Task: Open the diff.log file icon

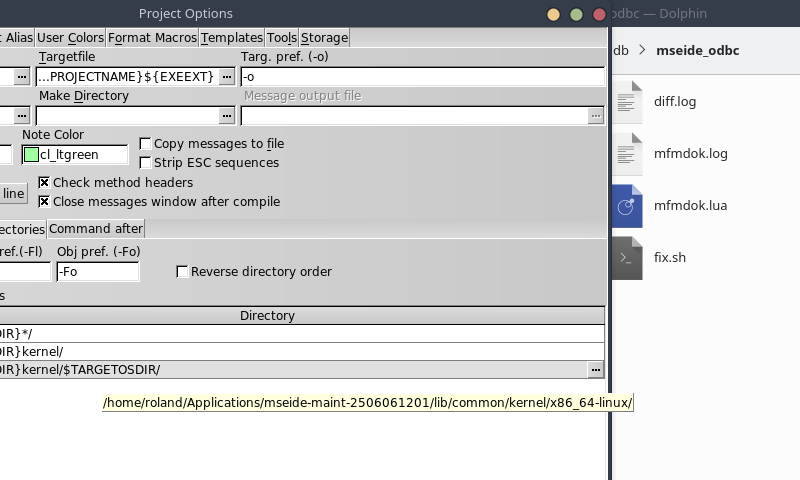Action: click(628, 101)
